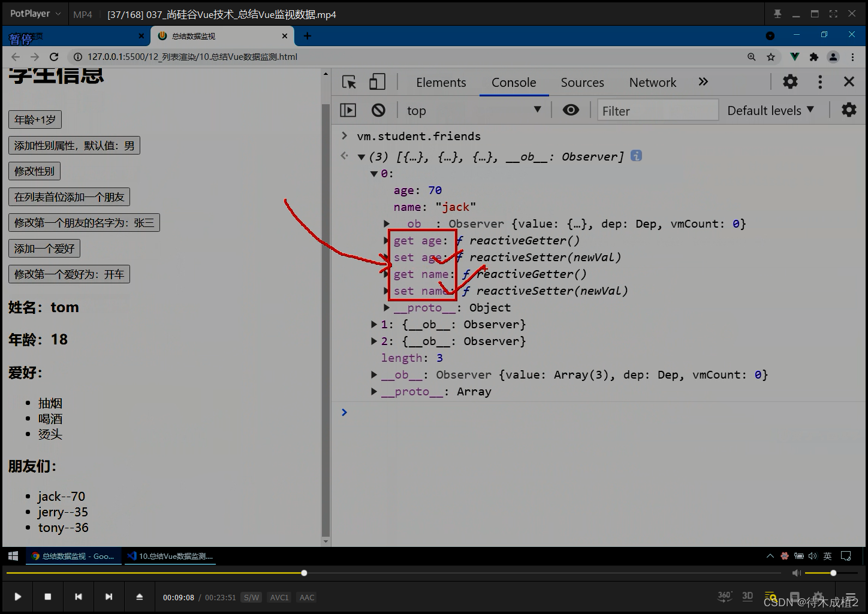Stop video playback in PotPlayer
This screenshot has width=868, height=614.
[48, 597]
